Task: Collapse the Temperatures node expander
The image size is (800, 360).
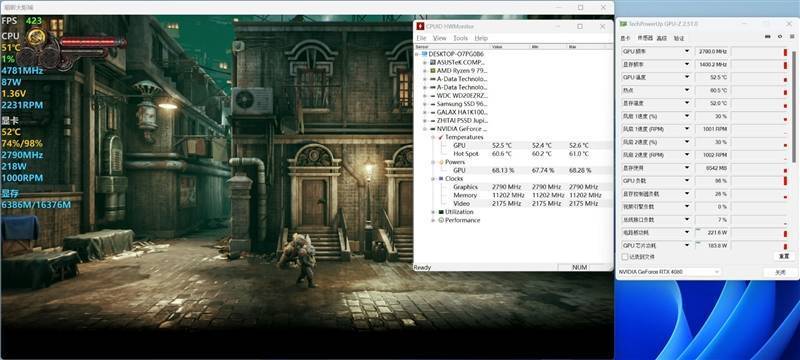Action: click(x=434, y=137)
